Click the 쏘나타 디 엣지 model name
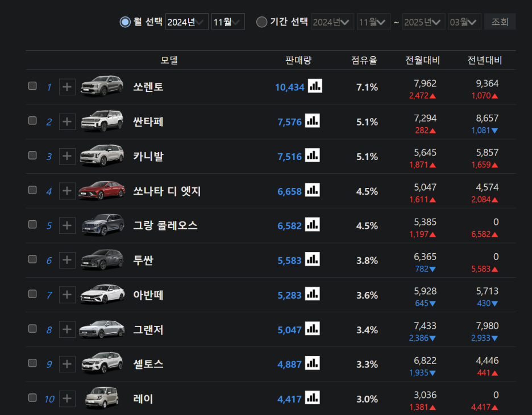 click(167, 191)
